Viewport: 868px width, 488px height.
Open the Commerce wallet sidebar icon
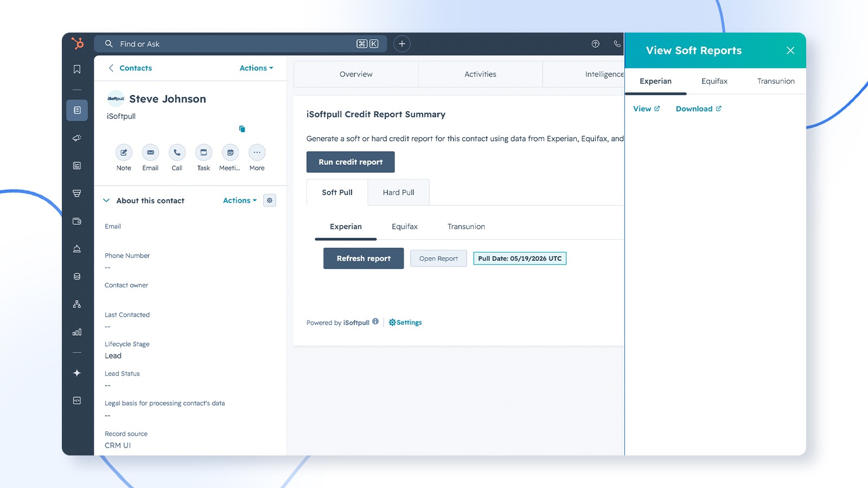(77, 221)
